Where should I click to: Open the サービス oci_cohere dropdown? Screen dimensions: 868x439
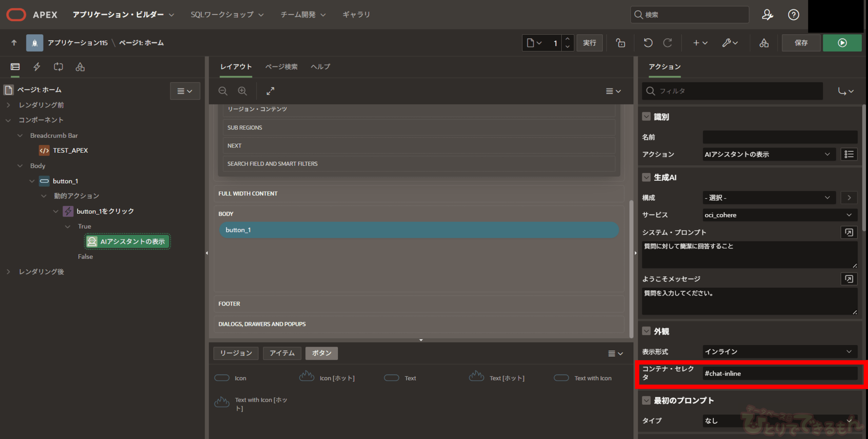[779, 215]
